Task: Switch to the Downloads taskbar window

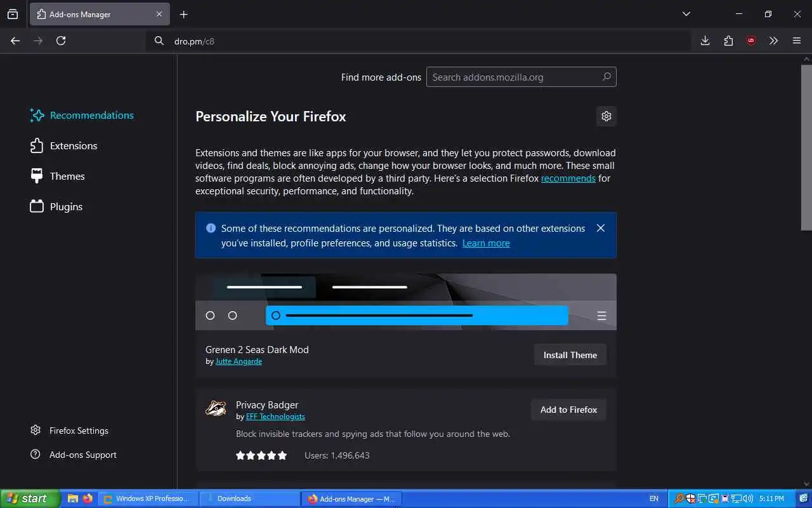Action: click(x=250, y=498)
